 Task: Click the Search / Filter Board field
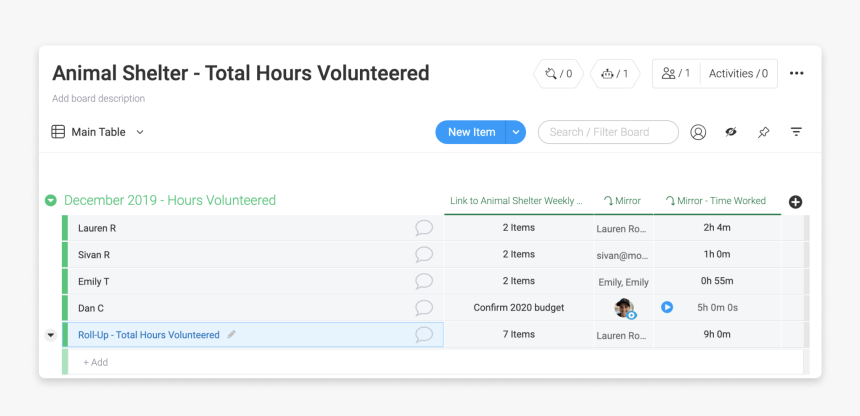tap(608, 132)
